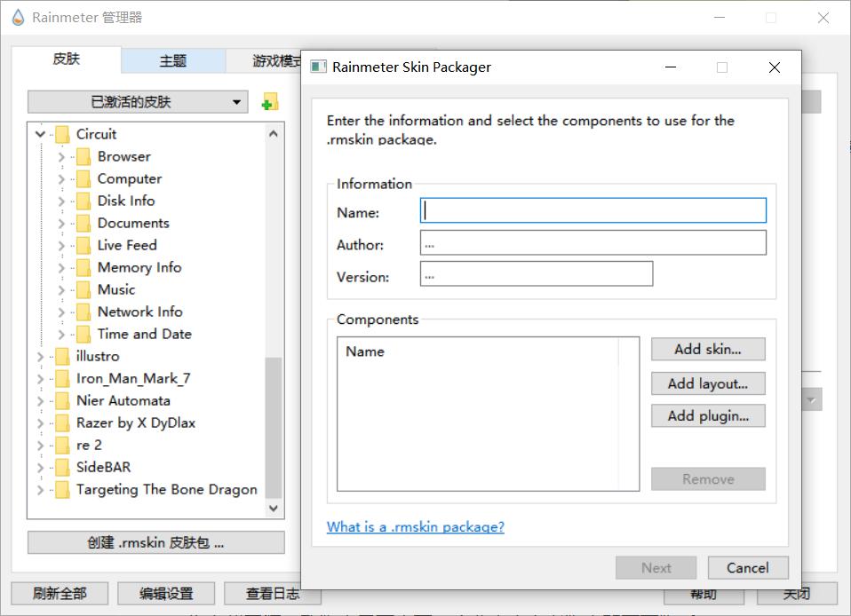Expand the Iron_Man_Mark_7 folder
This screenshot has height=616, width=851.
click(x=40, y=379)
